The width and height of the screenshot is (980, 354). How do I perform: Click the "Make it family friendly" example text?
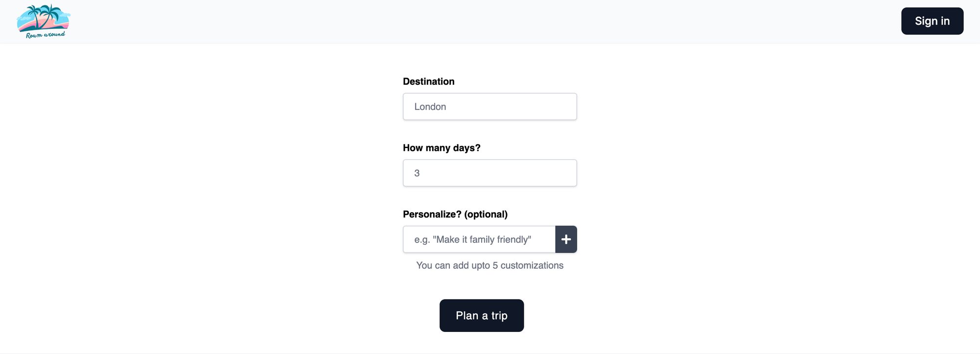tap(472, 239)
